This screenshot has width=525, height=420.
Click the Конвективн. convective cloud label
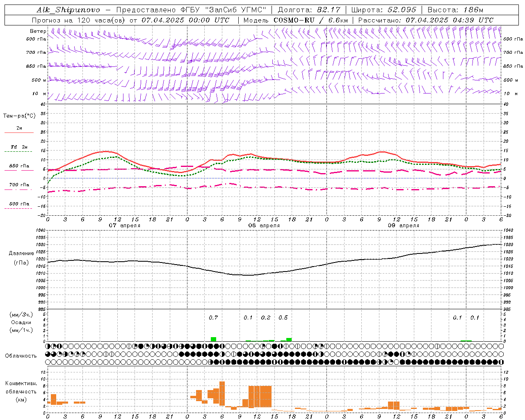pyautogui.click(x=21, y=383)
